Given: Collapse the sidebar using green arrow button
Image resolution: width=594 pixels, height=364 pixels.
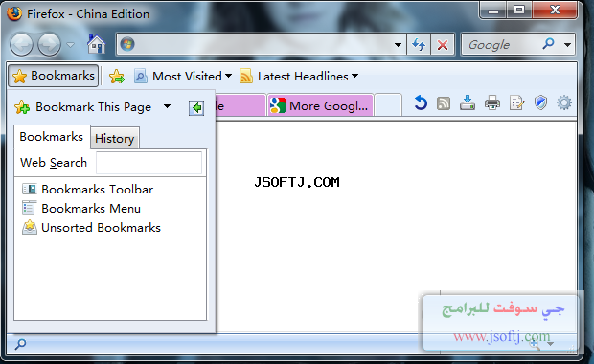Looking at the screenshot, I should [196, 108].
